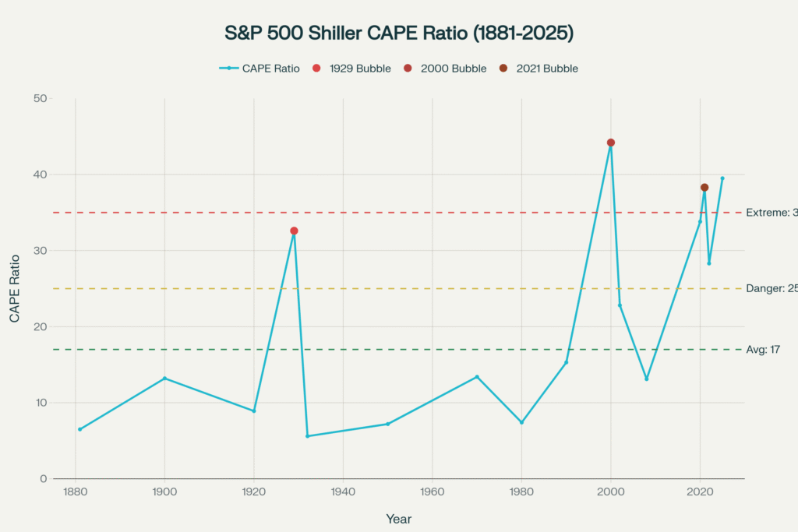Image resolution: width=798 pixels, height=532 pixels.
Task: Click the Avg: 17 line label
Action: 764,350
